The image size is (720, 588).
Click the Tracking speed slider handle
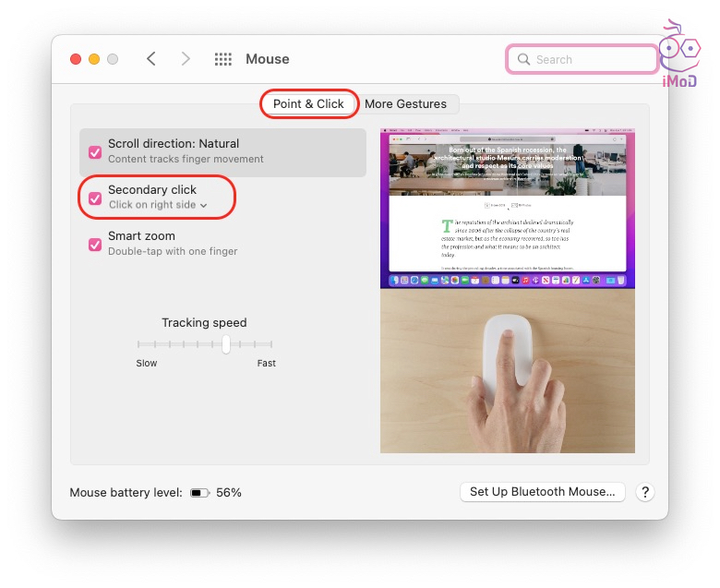tap(225, 343)
